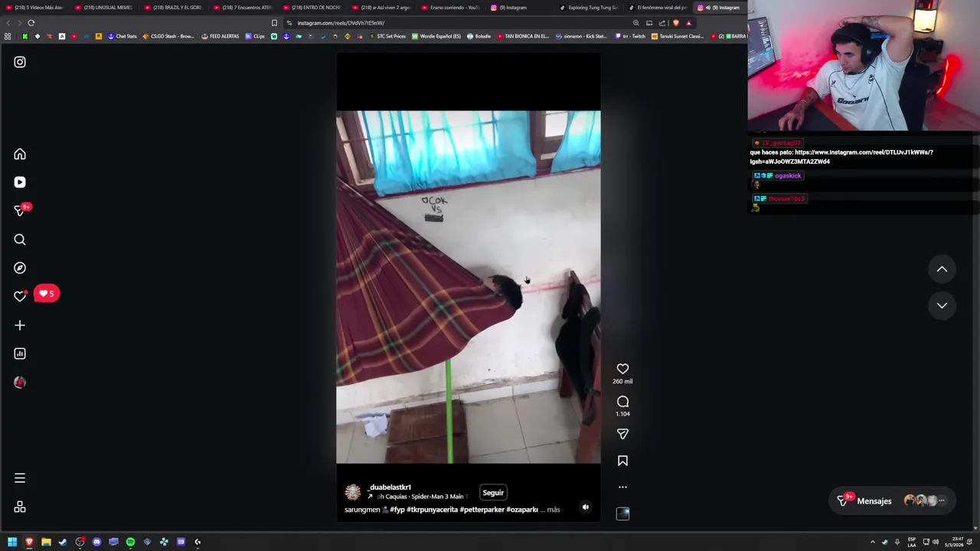Viewport: 980px width, 551px height.
Task: Open direct messages with 9+ badge
Action: tap(21, 210)
